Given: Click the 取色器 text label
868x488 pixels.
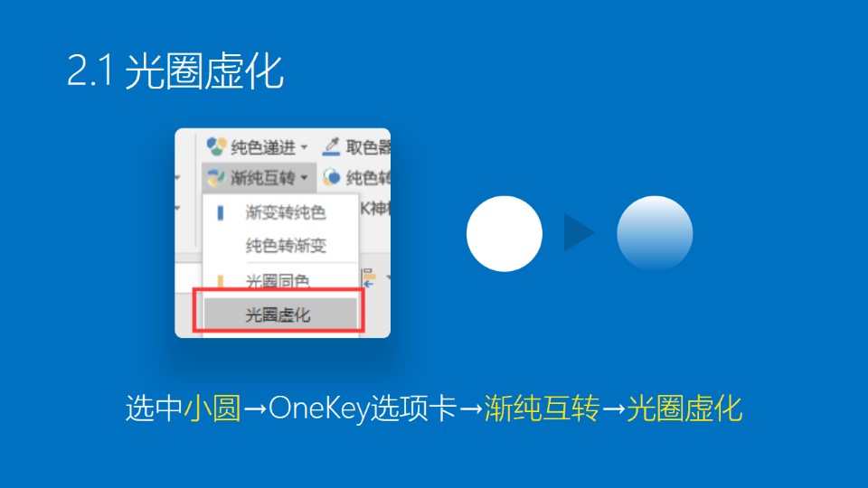Looking at the screenshot, I should (x=368, y=147).
